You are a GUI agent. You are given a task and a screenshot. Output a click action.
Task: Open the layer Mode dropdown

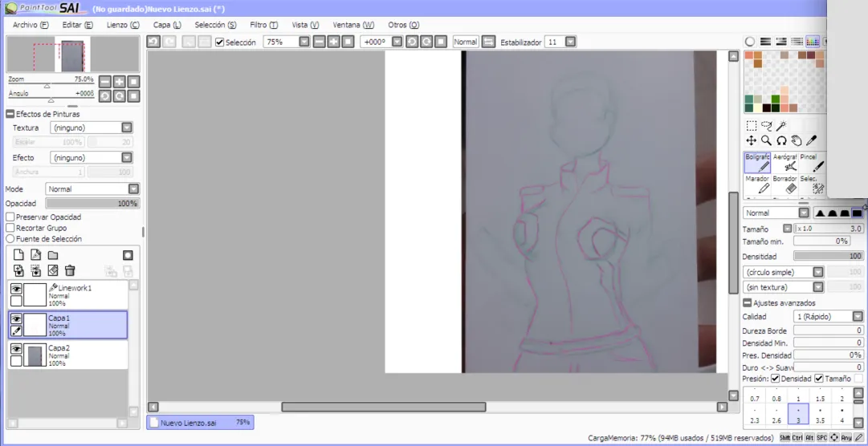pos(132,189)
